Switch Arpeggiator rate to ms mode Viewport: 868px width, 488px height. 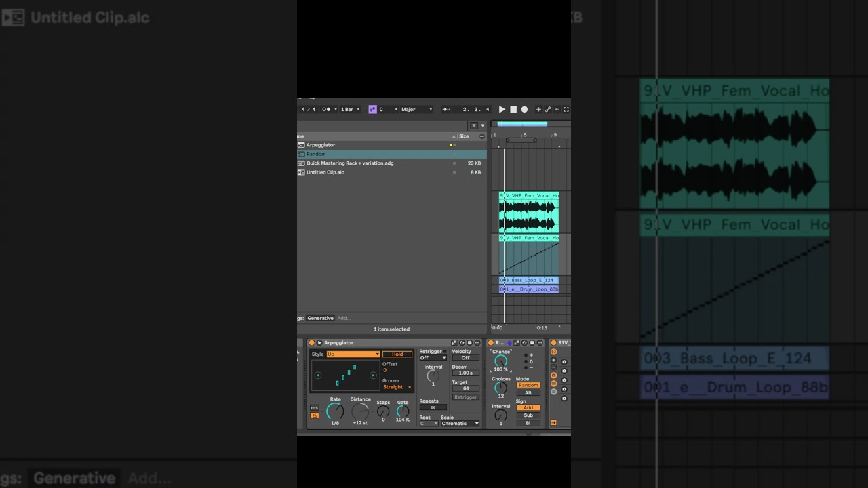(x=314, y=408)
